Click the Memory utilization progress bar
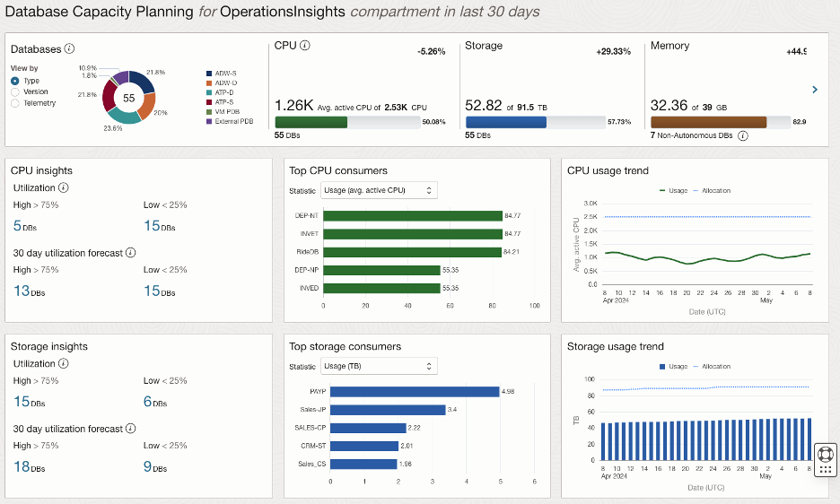 (721, 122)
